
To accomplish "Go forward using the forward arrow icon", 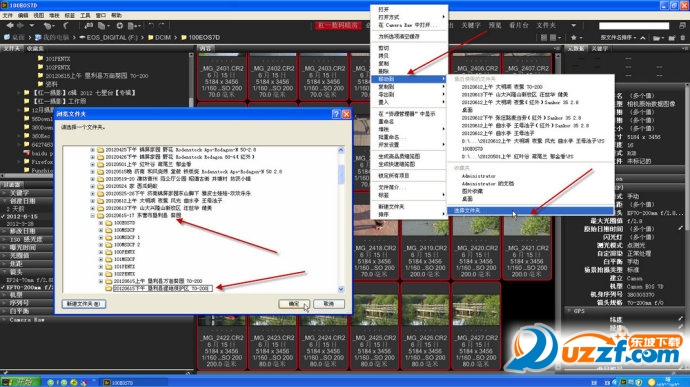I will pyautogui.click(x=20, y=26).
